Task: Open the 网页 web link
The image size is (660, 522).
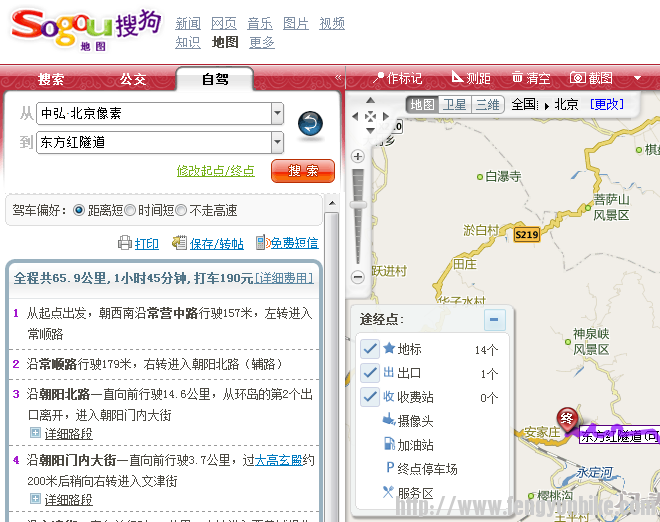Action: [x=224, y=23]
